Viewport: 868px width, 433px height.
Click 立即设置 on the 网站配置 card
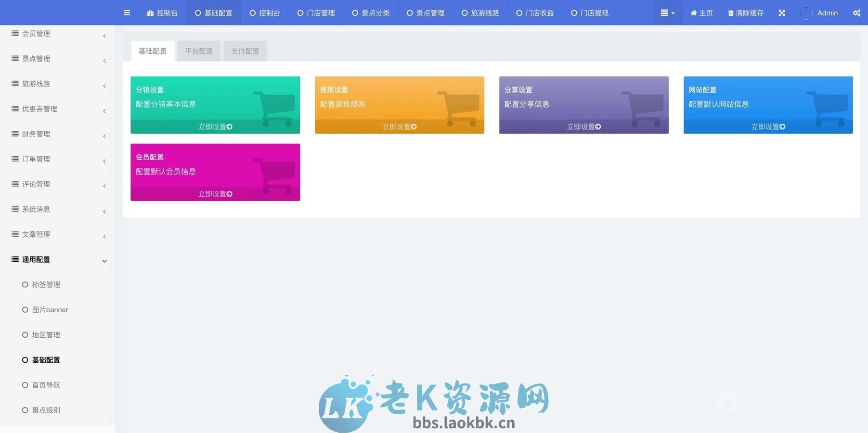tap(767, 126)
